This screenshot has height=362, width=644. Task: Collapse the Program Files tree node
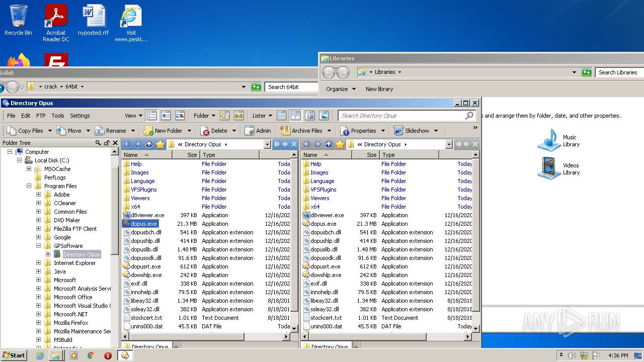(x=29, y=186)
